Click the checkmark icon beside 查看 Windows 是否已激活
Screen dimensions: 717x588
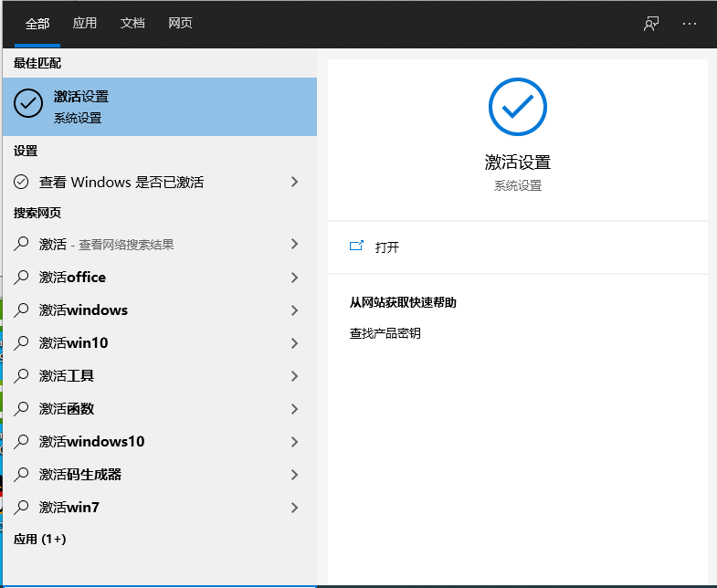pos(22,183)
